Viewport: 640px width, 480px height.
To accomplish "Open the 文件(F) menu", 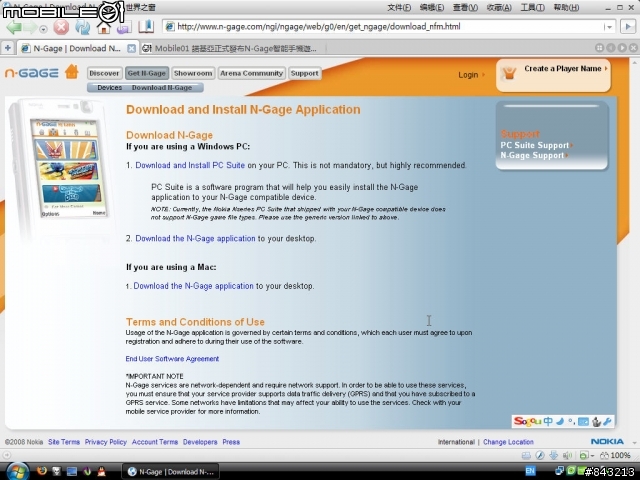I will coord(399,7).
